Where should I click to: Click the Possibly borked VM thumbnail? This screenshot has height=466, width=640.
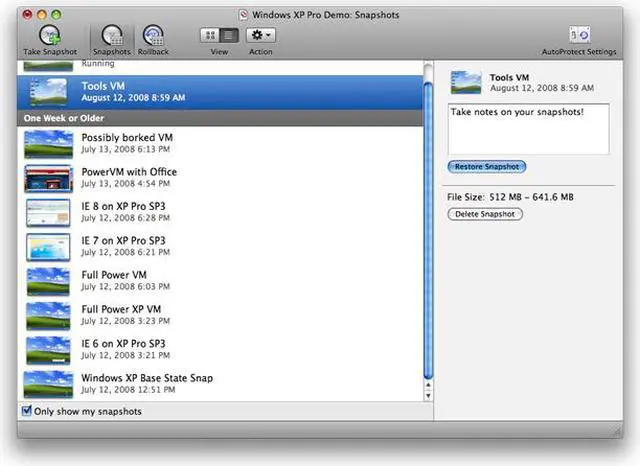48,144
